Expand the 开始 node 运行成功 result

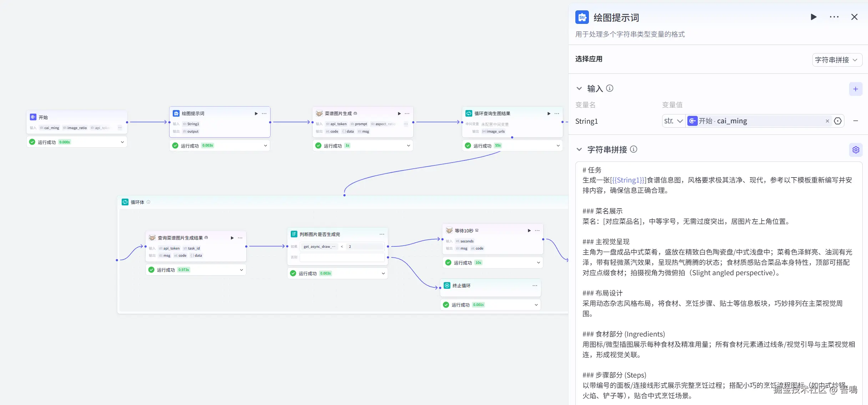click(x=122, y=142)
